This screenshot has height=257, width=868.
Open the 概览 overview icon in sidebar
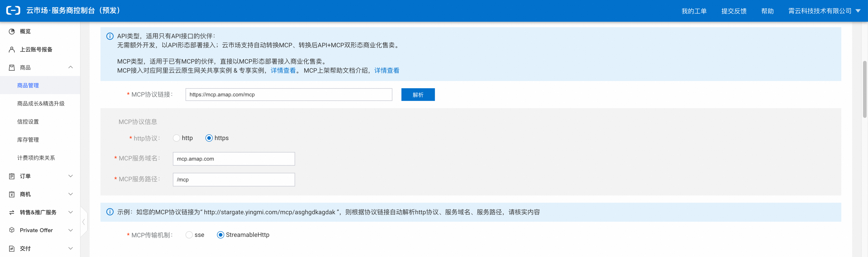coord(12,31)
